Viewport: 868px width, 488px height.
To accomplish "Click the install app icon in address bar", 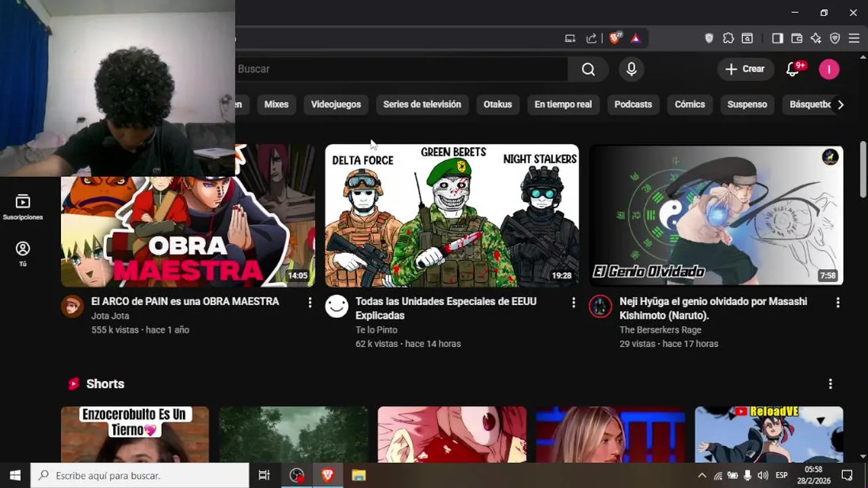I will [571, 39].
